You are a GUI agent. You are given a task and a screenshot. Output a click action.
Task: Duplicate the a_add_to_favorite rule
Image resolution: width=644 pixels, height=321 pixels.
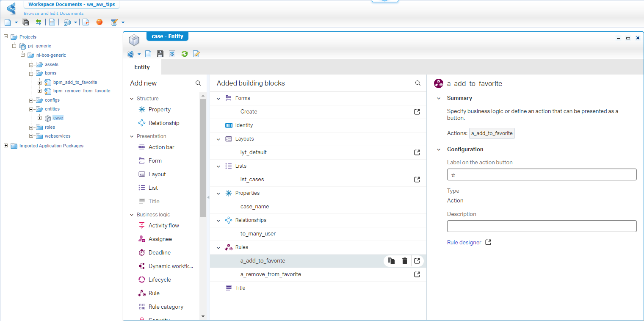pyautogui.click(x=391, y=261)
